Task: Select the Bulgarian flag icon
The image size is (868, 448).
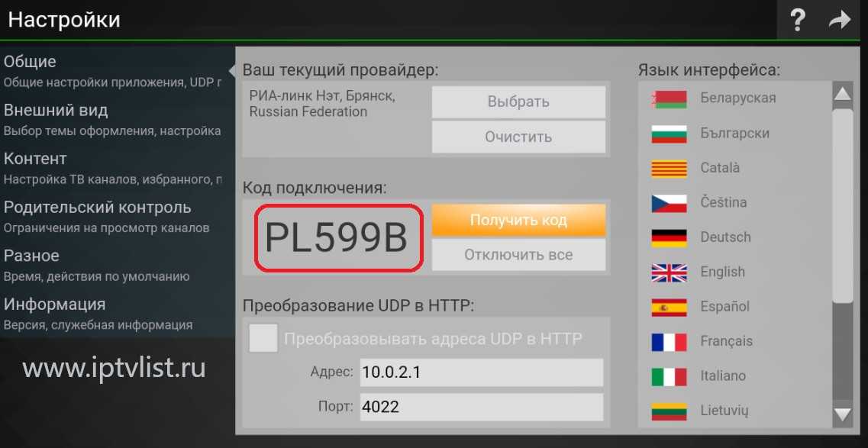Action: coord(669,134)
